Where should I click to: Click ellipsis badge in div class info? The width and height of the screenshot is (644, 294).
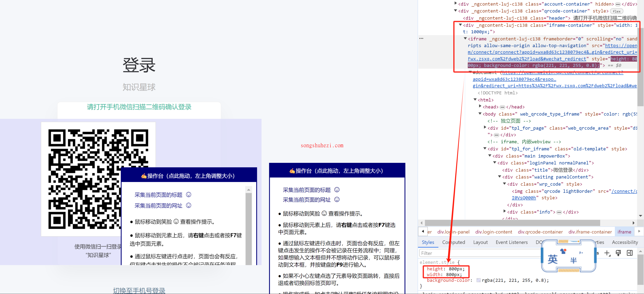pos(559,212)
